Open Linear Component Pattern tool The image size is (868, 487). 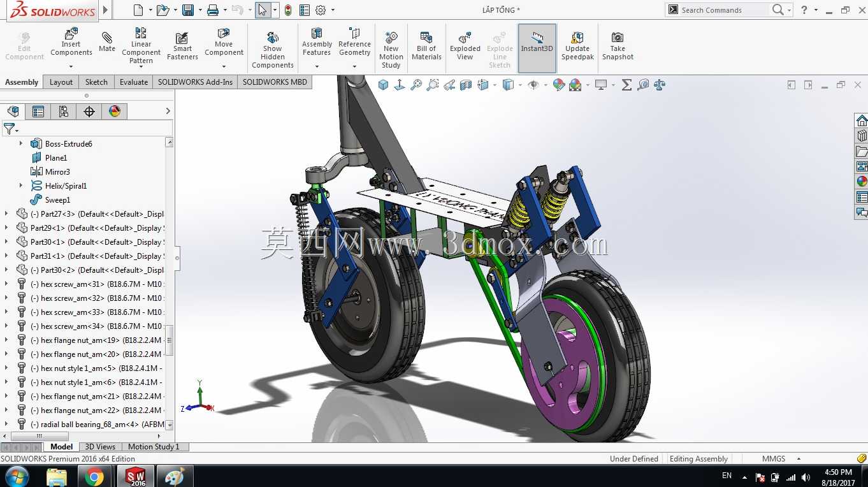pos(141,45)
